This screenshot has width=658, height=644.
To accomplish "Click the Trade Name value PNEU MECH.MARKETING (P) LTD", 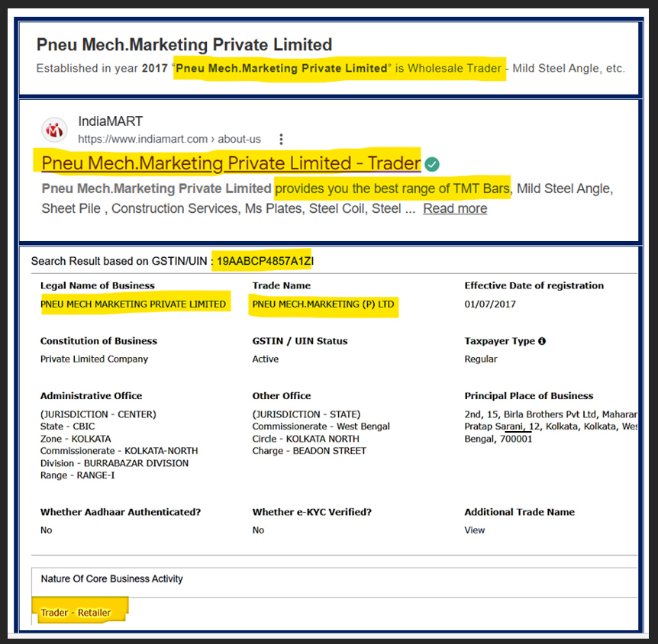I will 323,304.
